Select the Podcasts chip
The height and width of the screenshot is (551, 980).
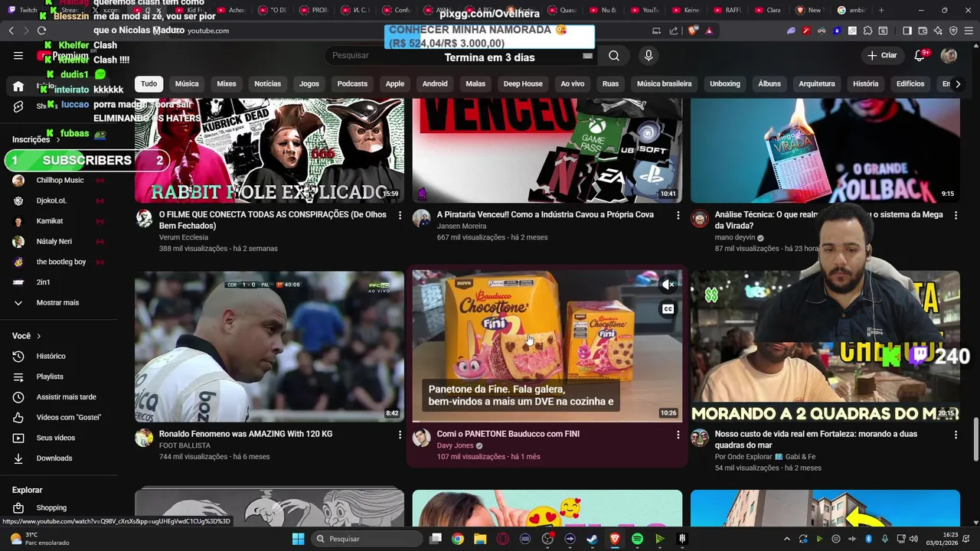click(352, 84)
